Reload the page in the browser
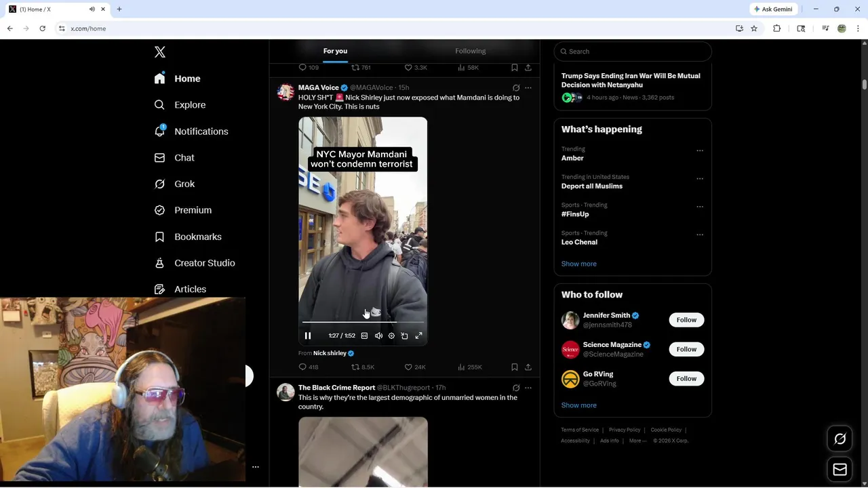The image size is (868, 488). tap(42, 28)
